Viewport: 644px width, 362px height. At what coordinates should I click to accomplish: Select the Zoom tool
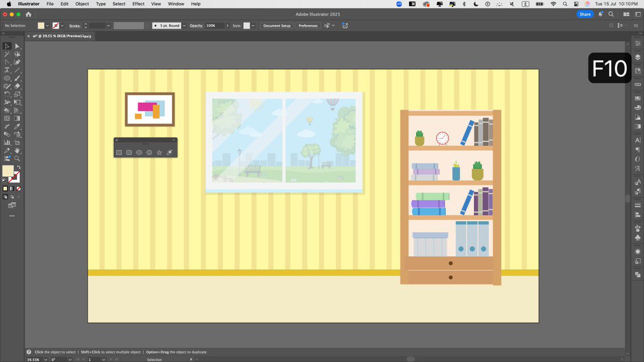(x=17, y=159)
